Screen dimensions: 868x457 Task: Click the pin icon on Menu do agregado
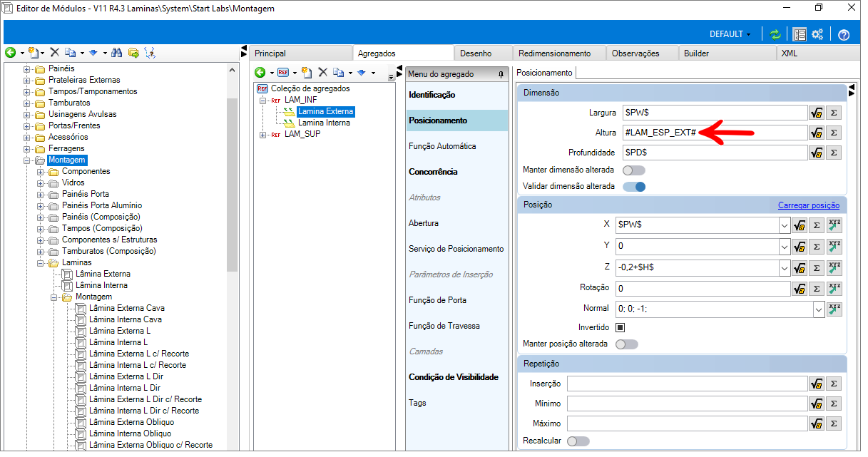point(501,74)
